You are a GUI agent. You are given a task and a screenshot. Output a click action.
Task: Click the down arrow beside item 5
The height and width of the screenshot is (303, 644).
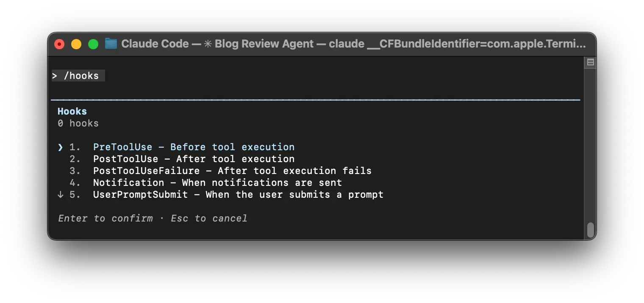pyautogui.click(x=60, y=195)
